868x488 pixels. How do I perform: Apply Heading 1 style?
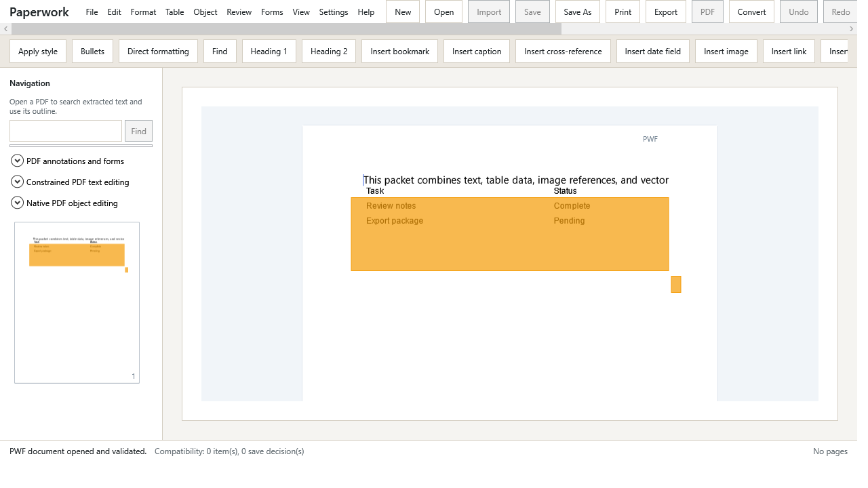coord(269,52)
